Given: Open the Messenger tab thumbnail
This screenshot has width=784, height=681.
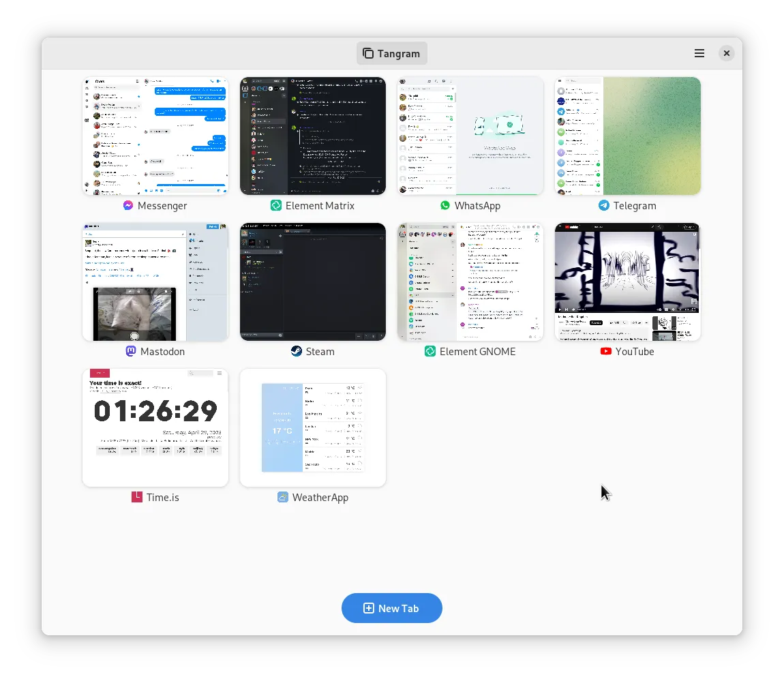Looking at the screenshot, I should click(155, 135).
